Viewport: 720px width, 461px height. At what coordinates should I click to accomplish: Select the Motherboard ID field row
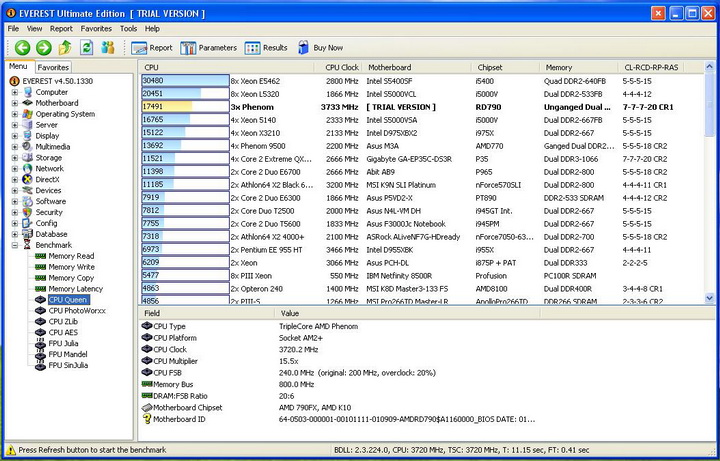click(x=340, y=419)
